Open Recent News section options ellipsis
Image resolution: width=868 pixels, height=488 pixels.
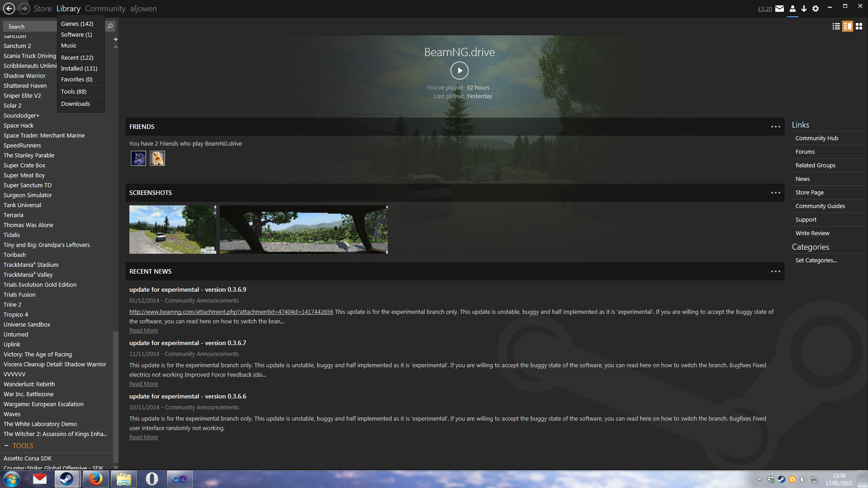(775, 271)
